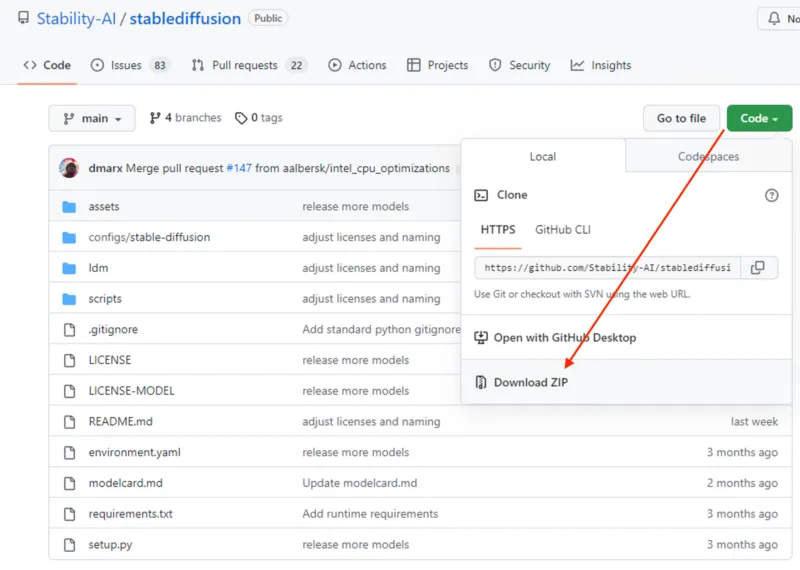Screen dimensions: 800x570
Task: Click the repository icon beside Stability-AI
Action: 23,18
